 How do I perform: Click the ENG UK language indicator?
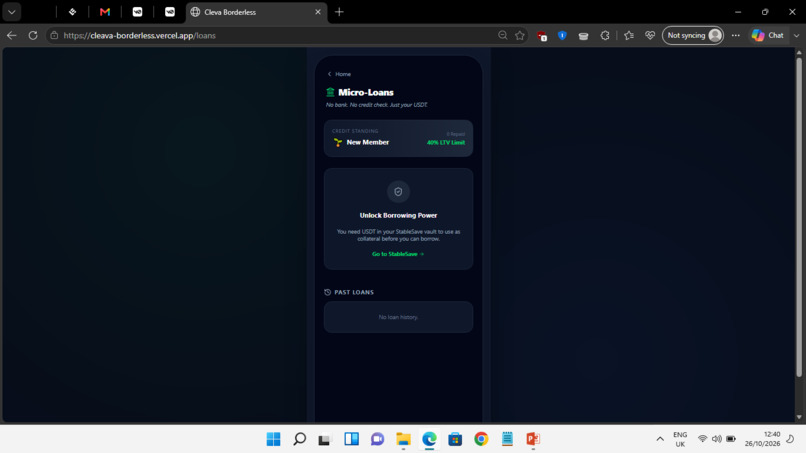coord(680,439)
